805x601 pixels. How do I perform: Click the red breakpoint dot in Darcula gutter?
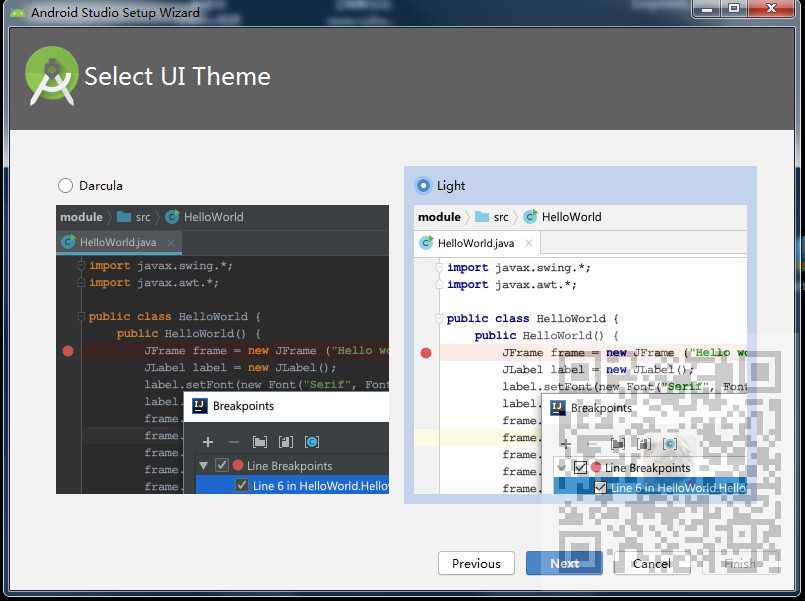68,351
